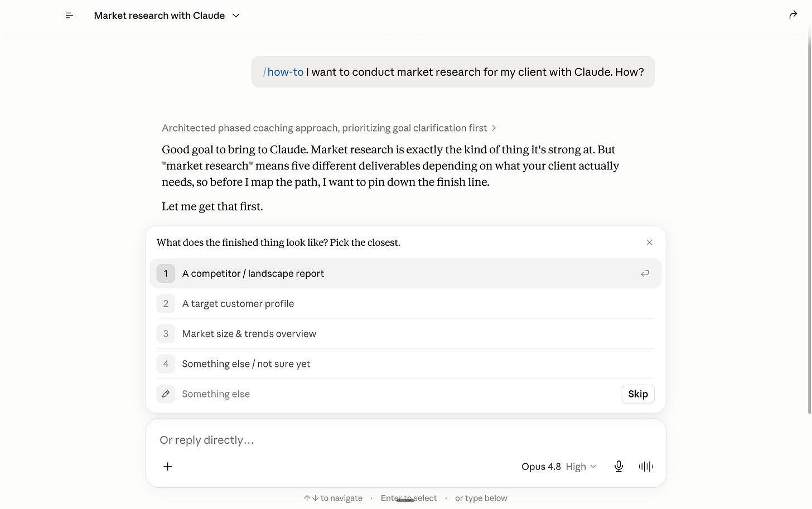
Task: Dismiss the question panel with X
Action: tap(649, 243)
